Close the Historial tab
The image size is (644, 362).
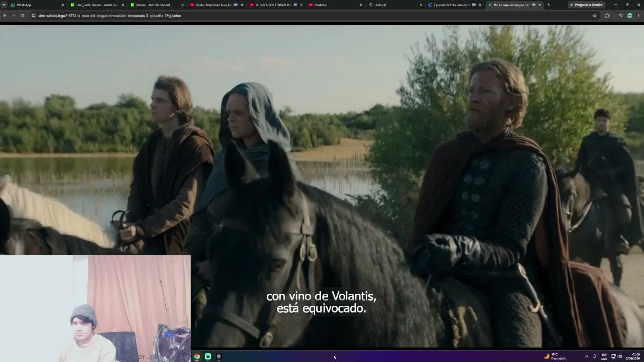click(421, 5)
